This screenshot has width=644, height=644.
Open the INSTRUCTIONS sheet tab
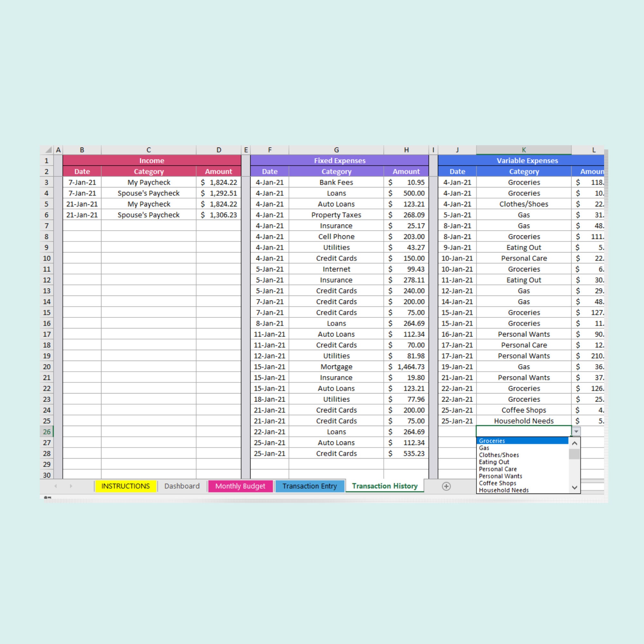click(x=125, y=486)
